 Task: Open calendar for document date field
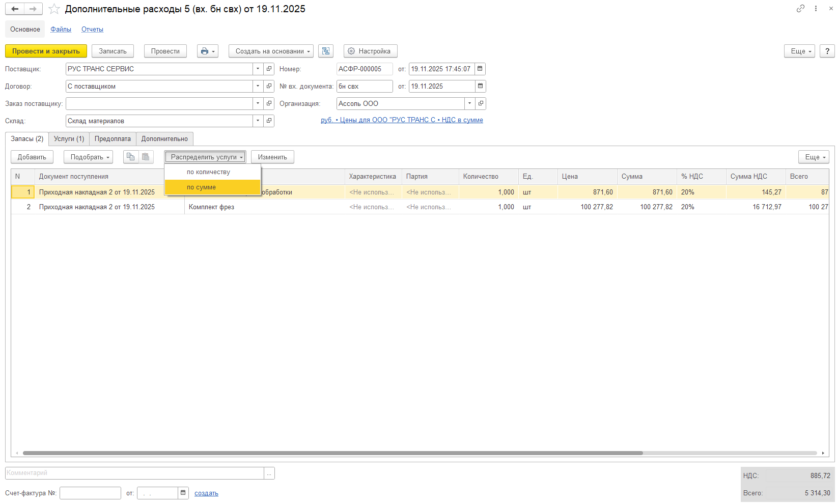480,69
